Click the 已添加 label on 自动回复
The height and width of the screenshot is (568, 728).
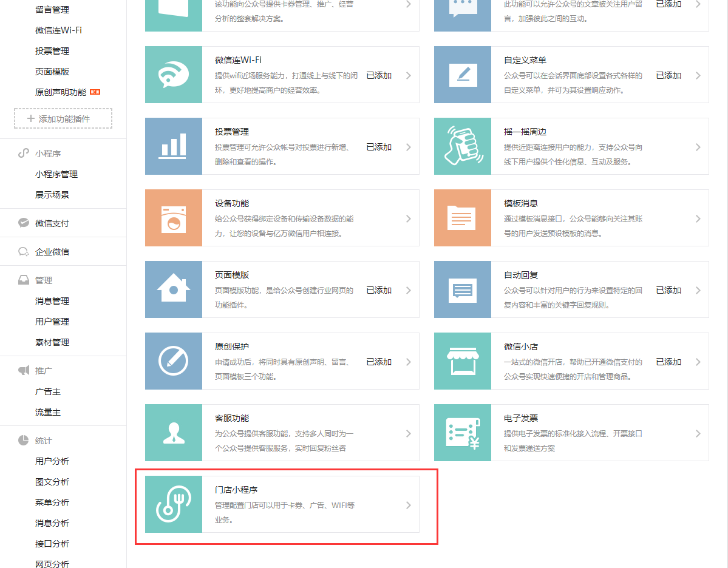tap(668, 290)
